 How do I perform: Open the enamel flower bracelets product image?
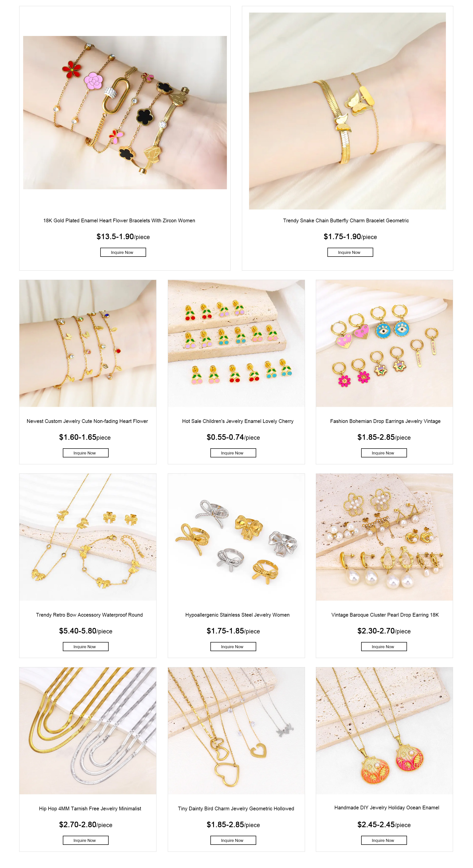tap(125, 113)
